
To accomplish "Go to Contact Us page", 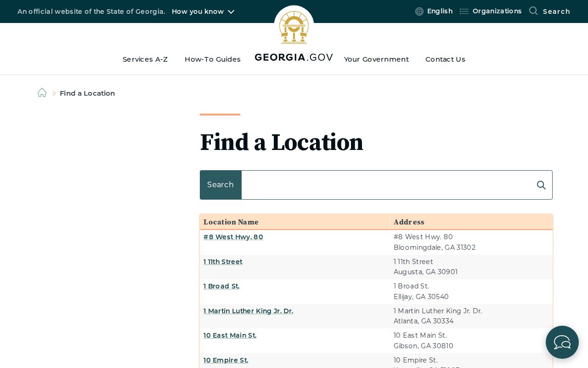I will 445,59.
